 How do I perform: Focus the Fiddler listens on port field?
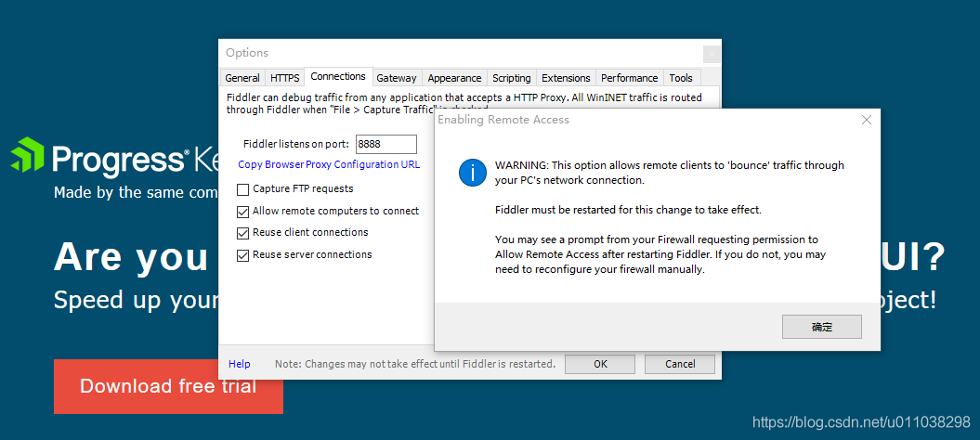tap(385, 145)
